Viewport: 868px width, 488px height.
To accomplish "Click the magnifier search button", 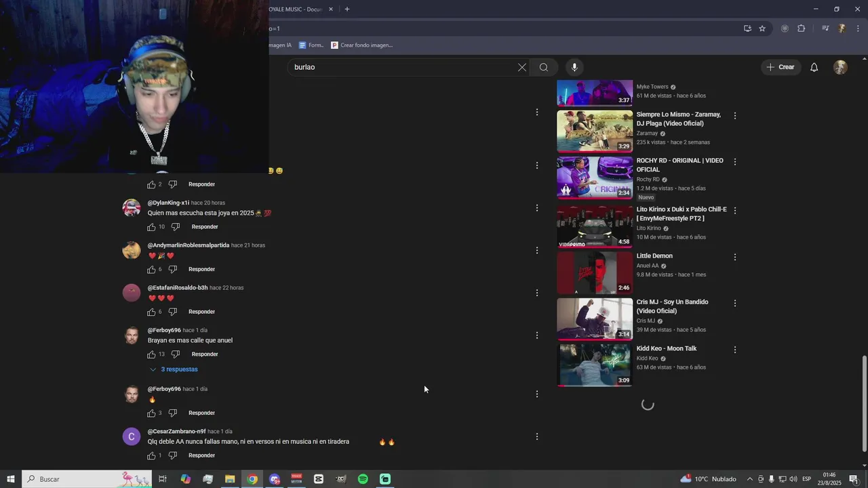I will pyautogui.click(x=544, y=67).
